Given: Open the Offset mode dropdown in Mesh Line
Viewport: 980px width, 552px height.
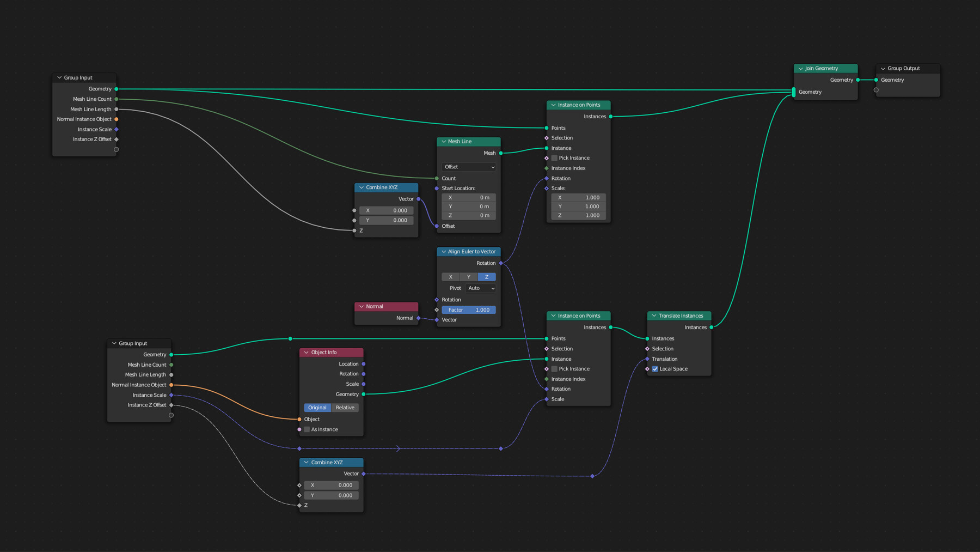Looking at the screenshot, I should pos(468,167).
